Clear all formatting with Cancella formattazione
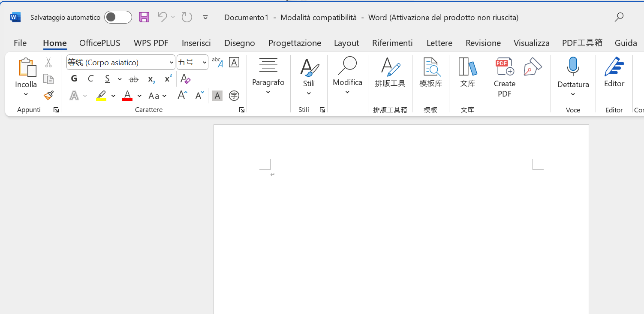 pos(185,78)
